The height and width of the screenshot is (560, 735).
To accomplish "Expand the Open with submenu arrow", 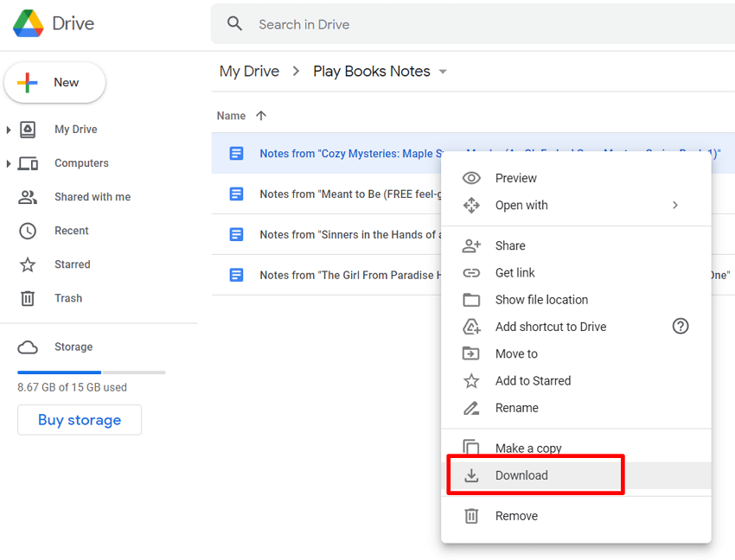I will pos(675,206).
